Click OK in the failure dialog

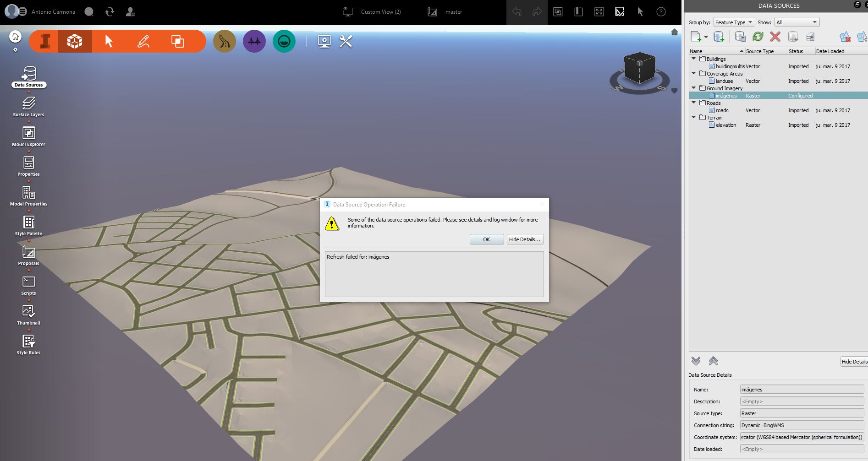[x=487, y=239]
